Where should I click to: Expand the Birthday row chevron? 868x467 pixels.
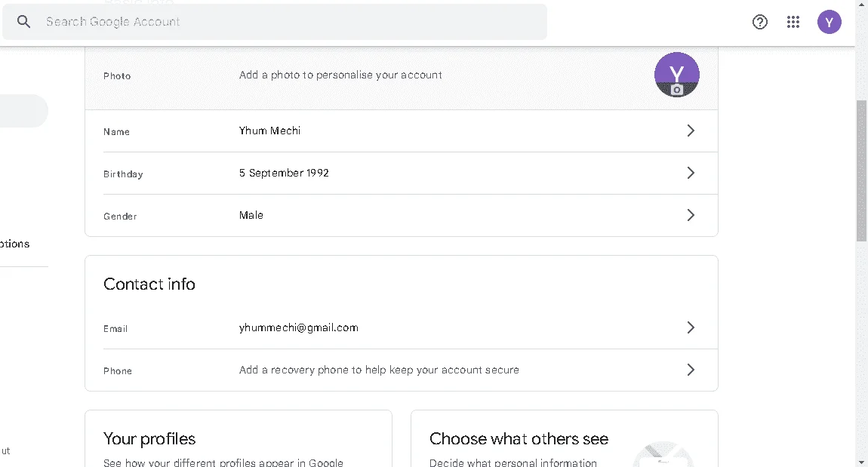pyautogui.click(x=691, y=173)
